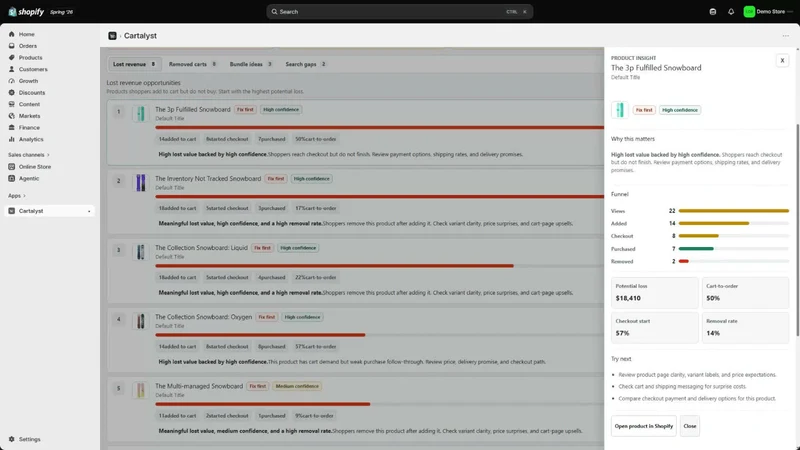The image size is (800, 450).
Task: Click the Multi-managed Snowboard thumbnail
Action: point(140,390)
